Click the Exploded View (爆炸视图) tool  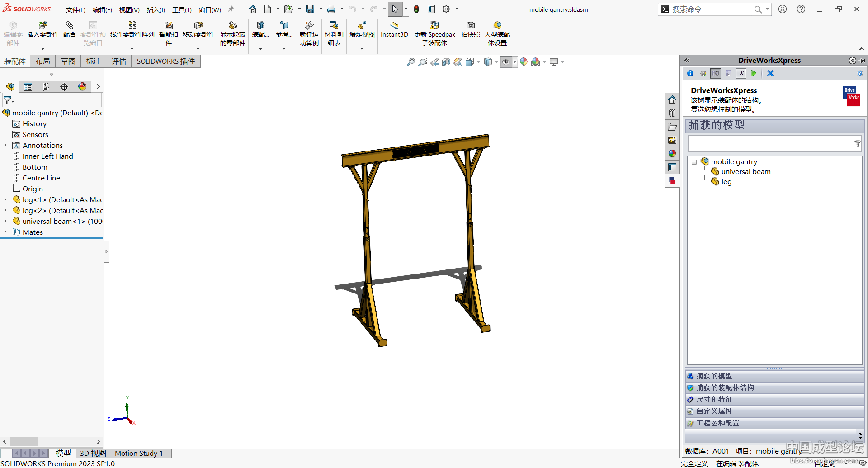(362, 29)
